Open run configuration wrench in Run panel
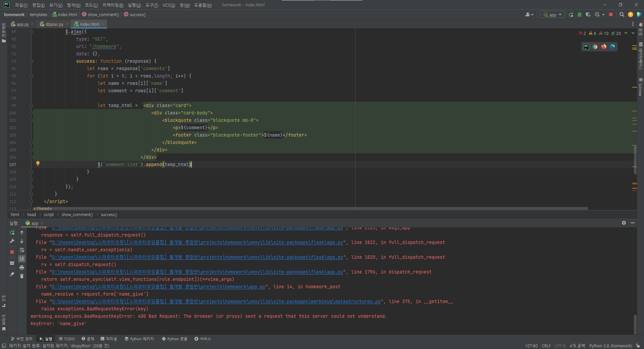The image size is (644, 349). point(12,241)
